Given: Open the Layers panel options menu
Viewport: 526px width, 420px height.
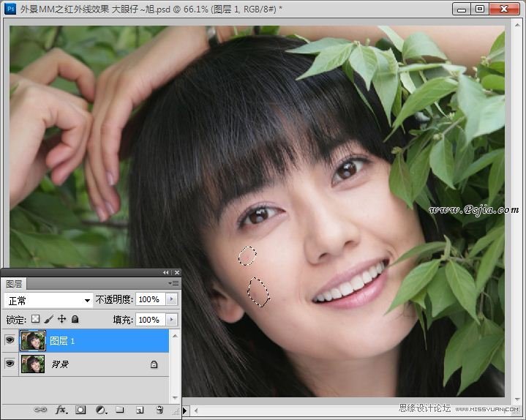Looking at the screenshot, I should pos(173,284).
